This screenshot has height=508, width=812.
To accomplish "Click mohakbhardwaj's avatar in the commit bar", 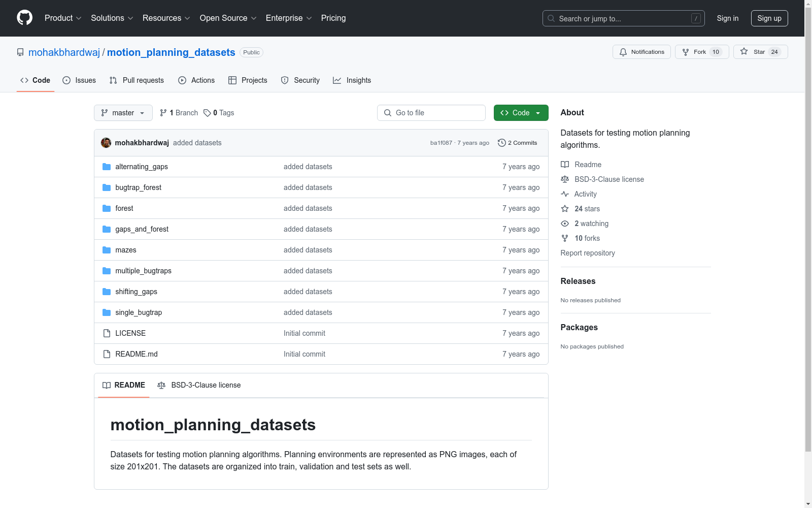I will [106, 143].
